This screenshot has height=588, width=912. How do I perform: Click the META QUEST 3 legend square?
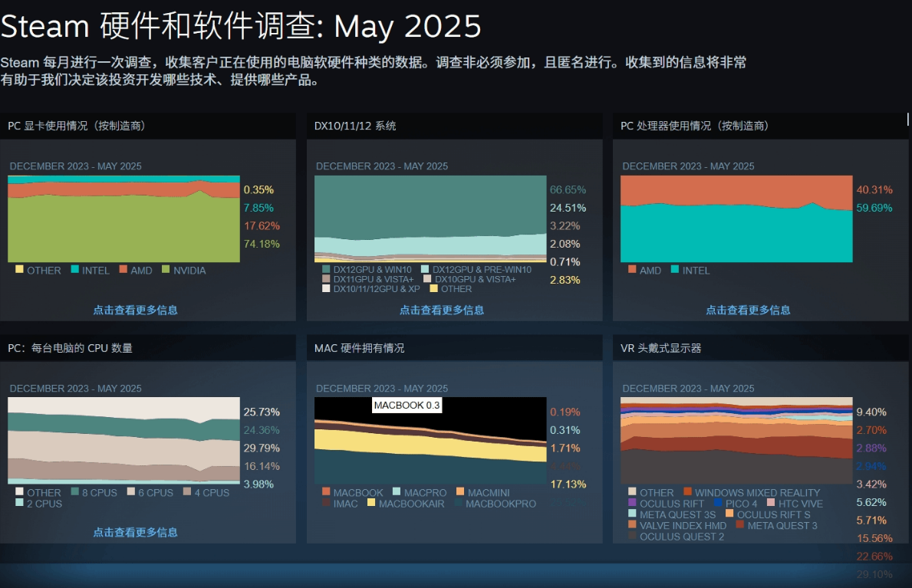740,524
